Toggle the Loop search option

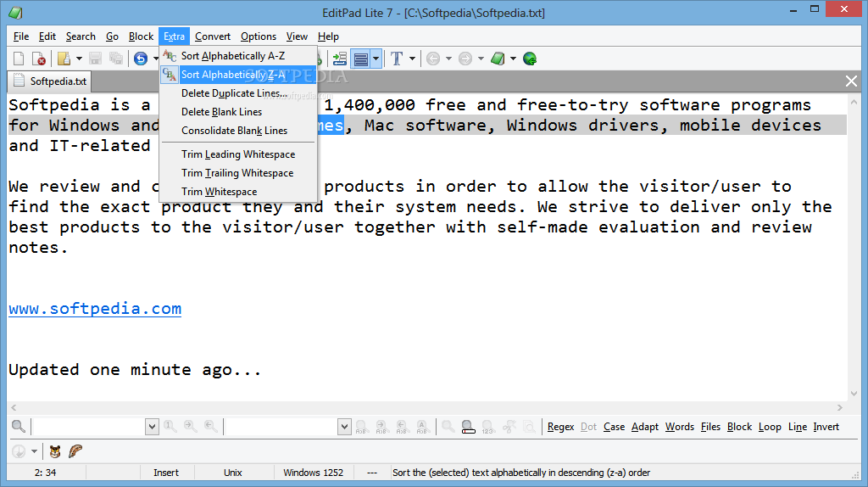click(770, 427)
